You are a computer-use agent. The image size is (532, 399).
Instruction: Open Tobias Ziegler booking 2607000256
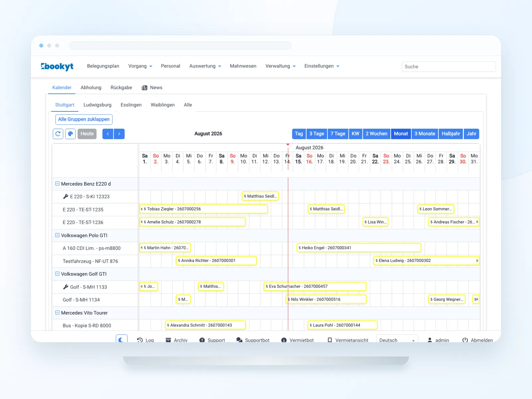[x=203, y=209]
